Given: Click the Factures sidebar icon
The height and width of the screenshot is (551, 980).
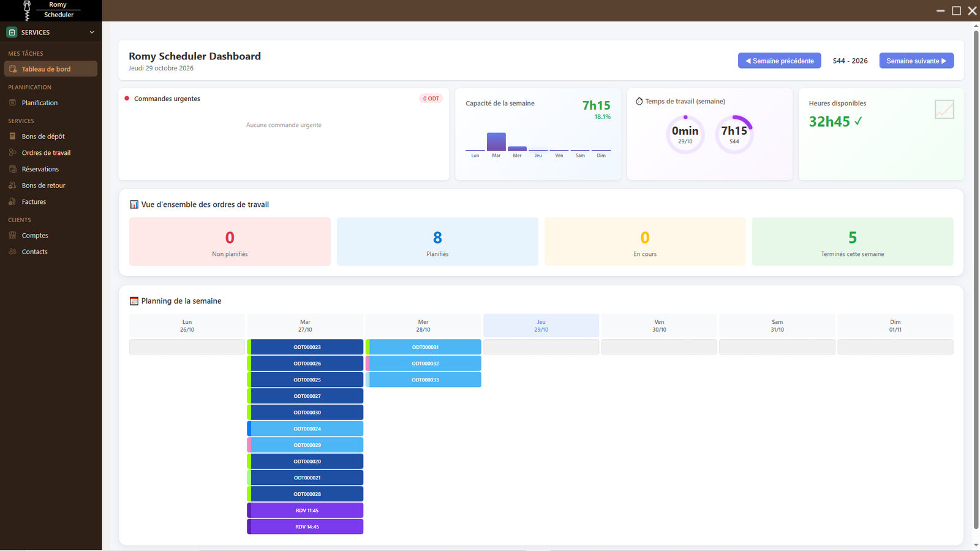Looking at the screenshot, I should [13, 202].
